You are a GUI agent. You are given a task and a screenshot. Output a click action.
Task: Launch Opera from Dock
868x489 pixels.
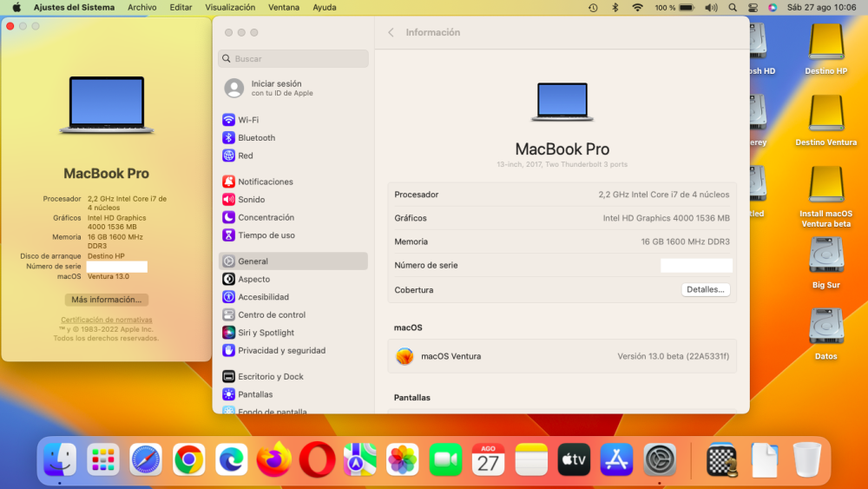click(x=317, y=459)
